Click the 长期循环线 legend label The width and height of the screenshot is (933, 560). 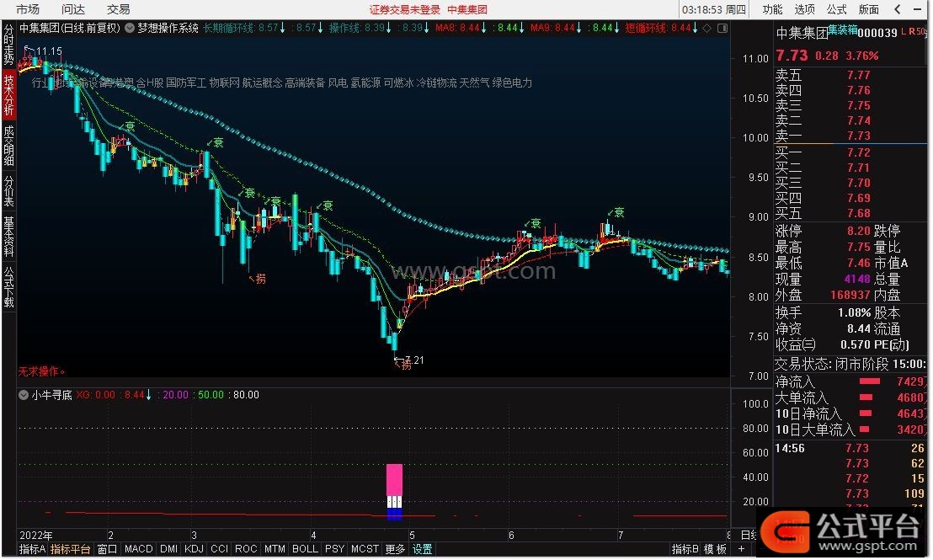click(x=228, y=28)
